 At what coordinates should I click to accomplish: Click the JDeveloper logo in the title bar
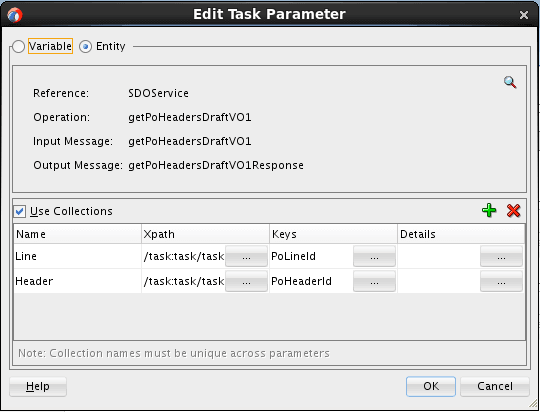[15, 15]
